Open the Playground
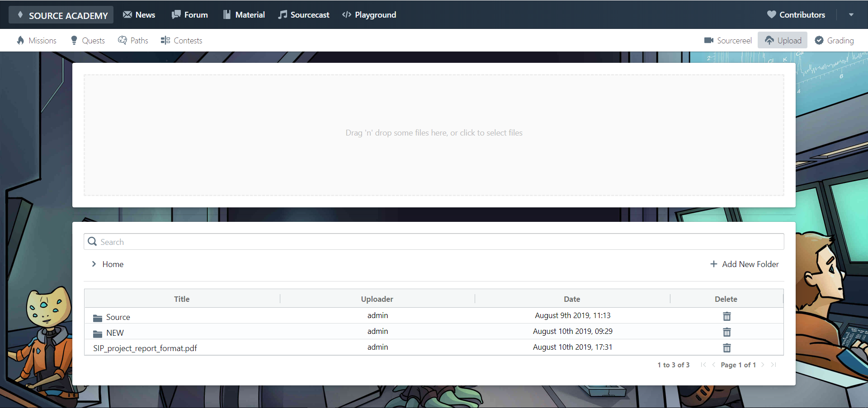The image size is (868, 408). click(369, 15)
